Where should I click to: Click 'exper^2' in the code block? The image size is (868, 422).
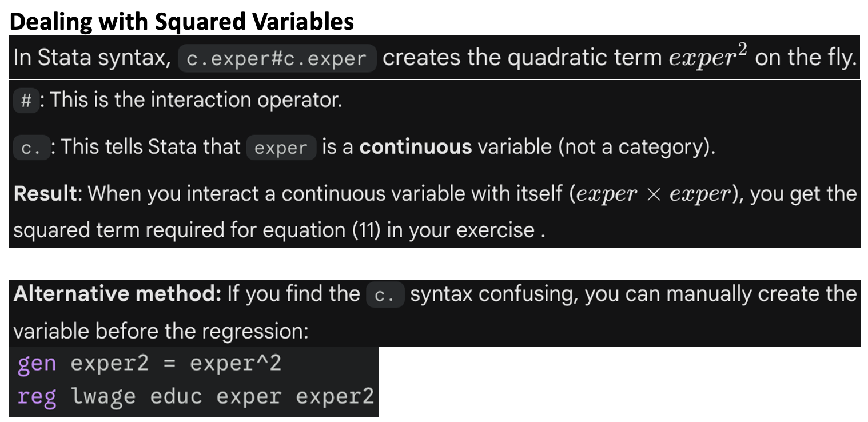(x=236, y=364)
